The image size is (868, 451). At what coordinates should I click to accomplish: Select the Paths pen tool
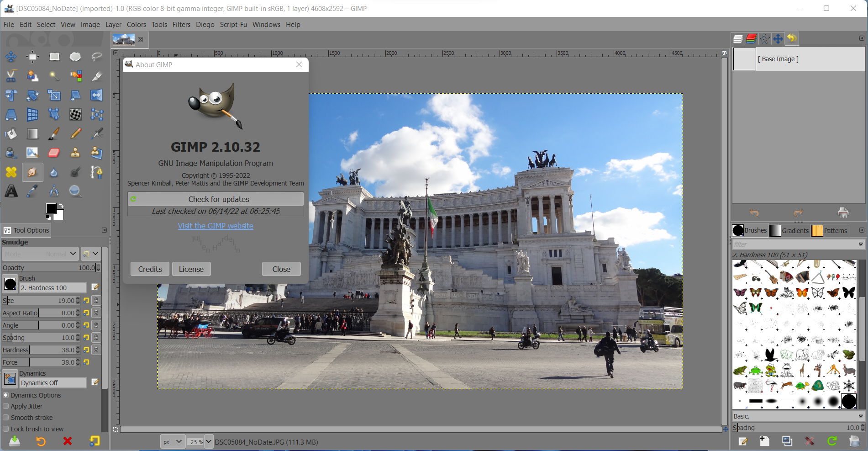97,172
